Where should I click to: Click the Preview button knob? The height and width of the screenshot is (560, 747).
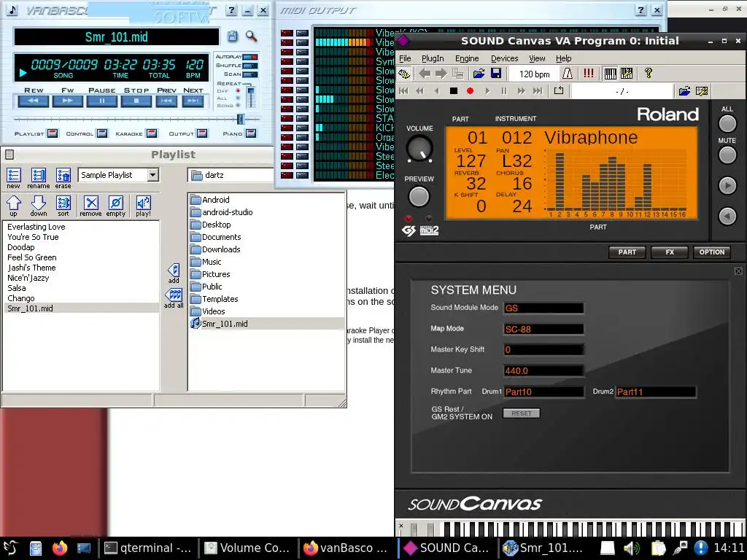[x=419, y=196]
